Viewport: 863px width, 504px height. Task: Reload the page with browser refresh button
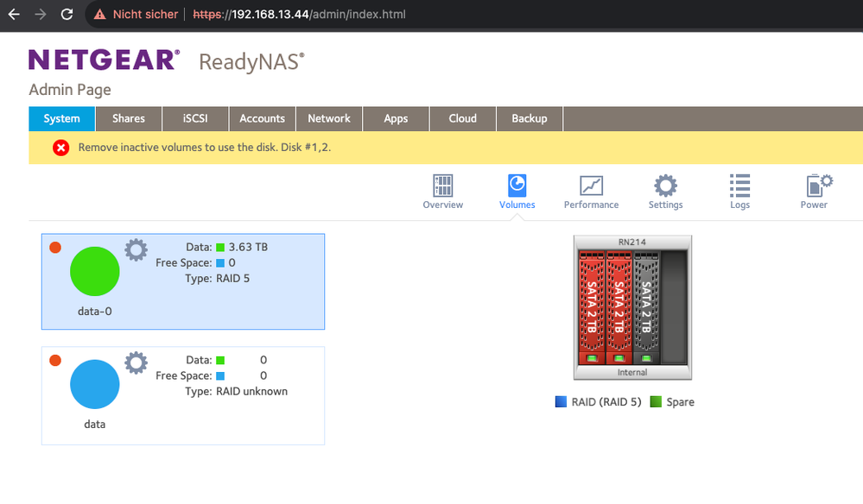click(x=67, y=15)
